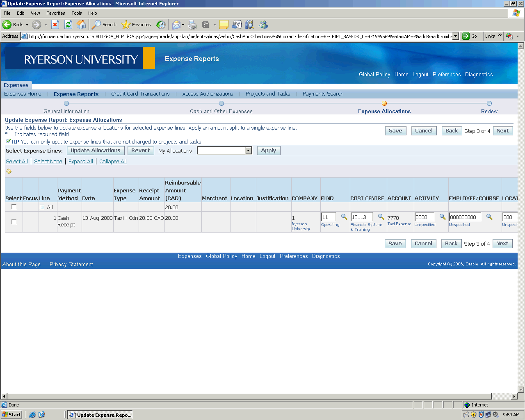Click the Fund search magnifier icon
This screenshot has width=525, height=420.
click(344, 217)
